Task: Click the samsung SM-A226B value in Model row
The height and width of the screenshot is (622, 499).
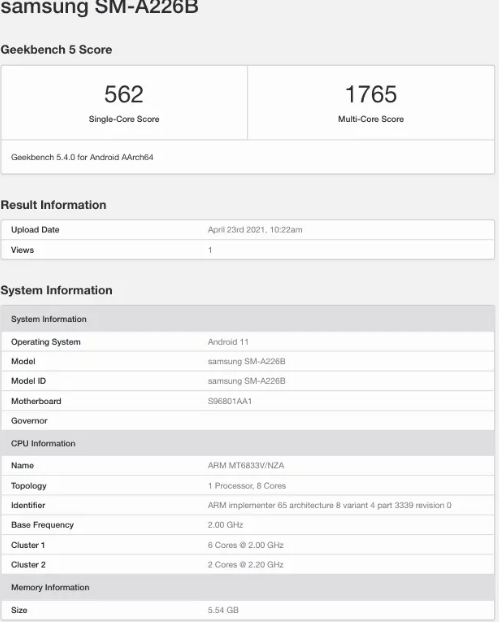Action: [x=246, y=361]
